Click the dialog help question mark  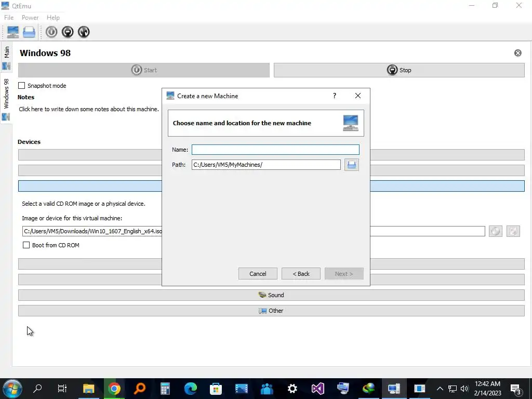pyautogui.click(x=335, y=96)
